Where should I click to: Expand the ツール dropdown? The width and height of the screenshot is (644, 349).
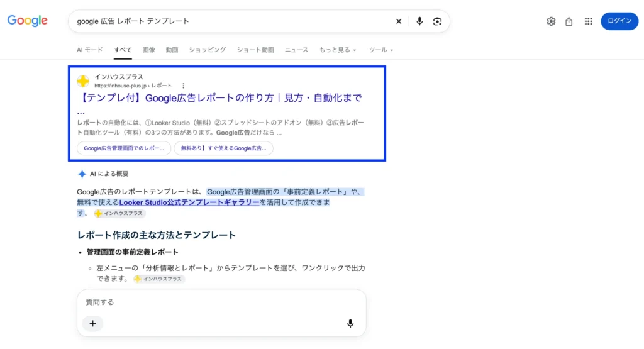coord(380,50)
